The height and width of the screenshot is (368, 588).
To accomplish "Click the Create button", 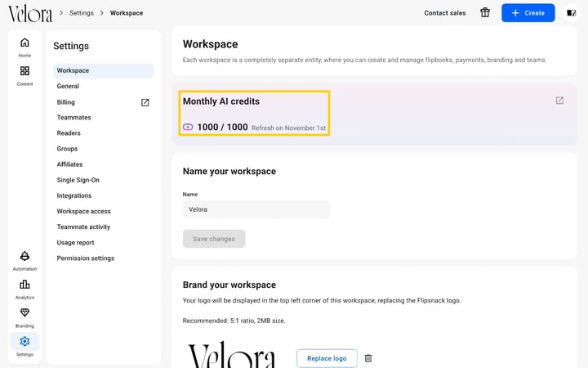I will pyautogui.click(x=528, y=13).
